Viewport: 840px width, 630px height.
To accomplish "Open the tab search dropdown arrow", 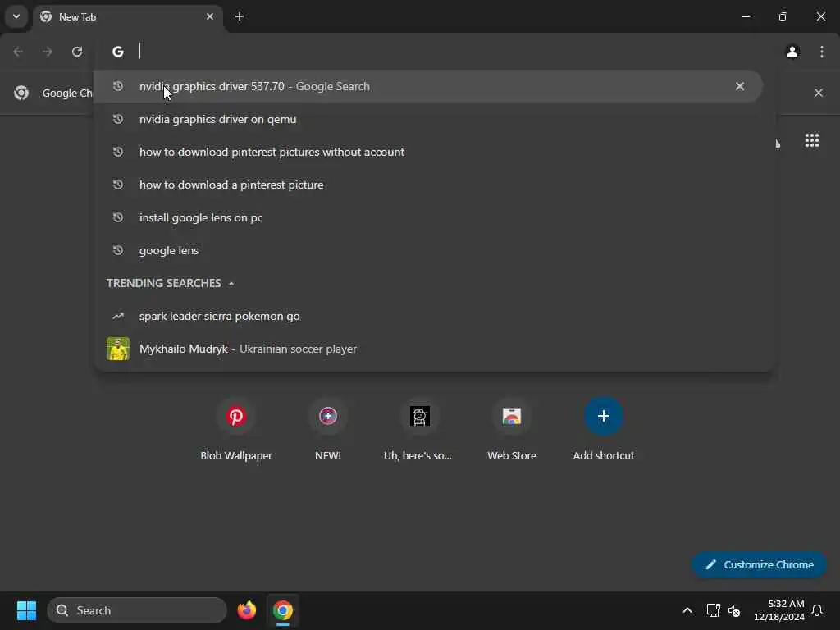I will coord(16,16).
